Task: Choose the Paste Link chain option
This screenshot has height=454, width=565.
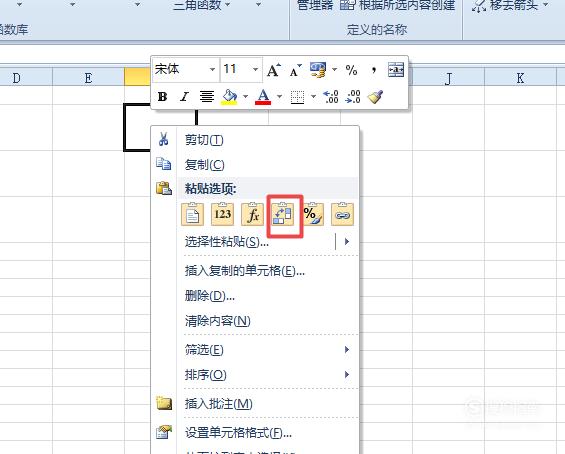Action: [342, 214]
